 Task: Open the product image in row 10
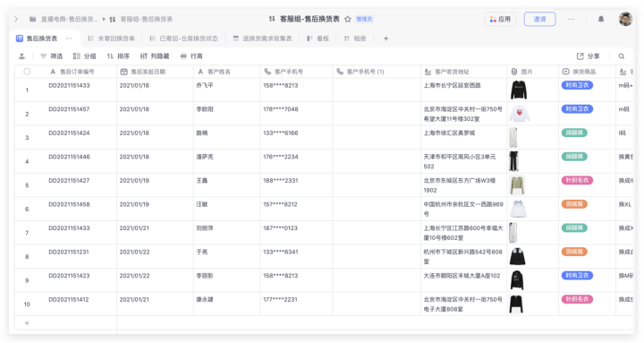(516, 304)
